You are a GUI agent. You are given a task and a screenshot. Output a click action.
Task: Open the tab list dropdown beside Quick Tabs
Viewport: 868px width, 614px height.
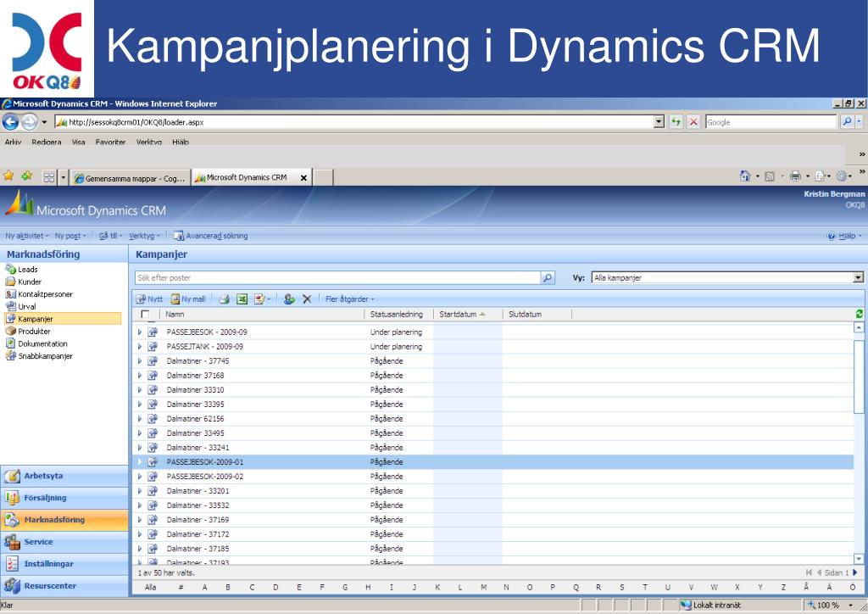point(63,177)
